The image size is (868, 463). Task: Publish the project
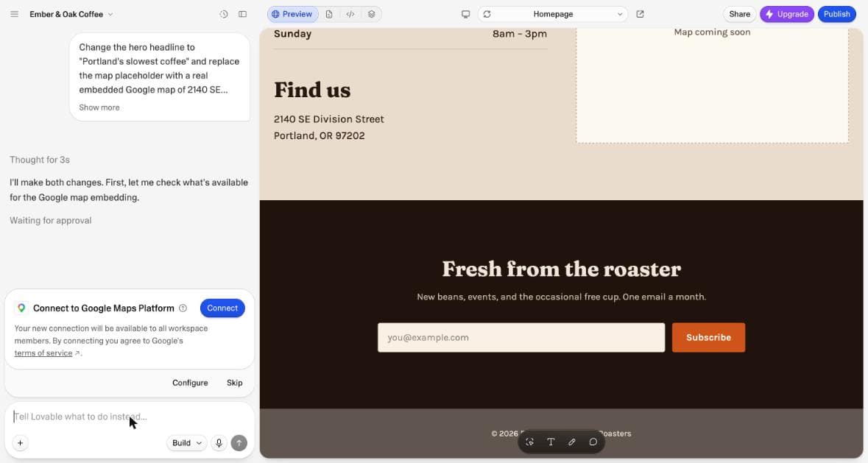(836, 15)
